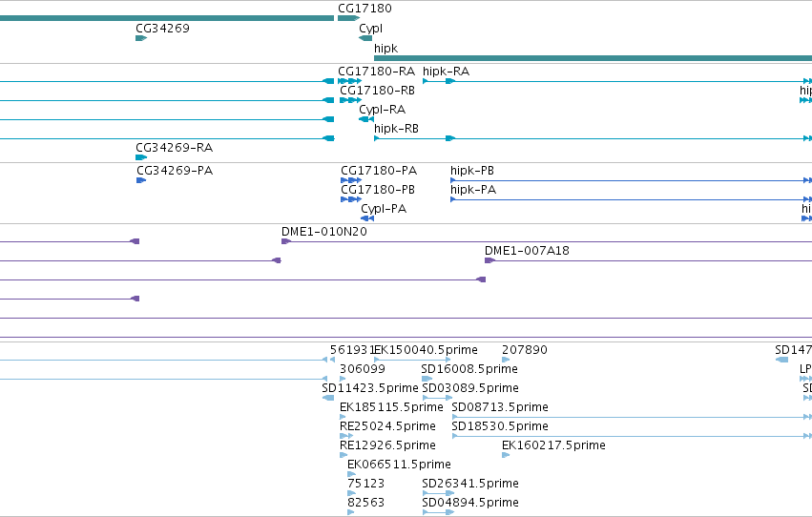The image size is (812, 517).
Task: Select the CG17180-PA protein glyph
Action: pos(351,180)
